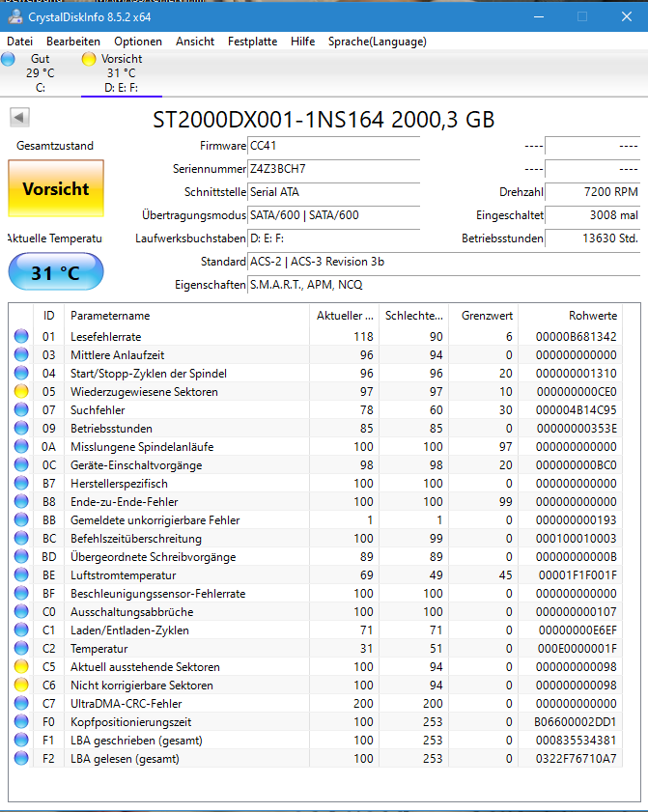Click the status icon in the C2 Temperatur row
This screenshot has width=648, height=812.
[x=21, y=649]
